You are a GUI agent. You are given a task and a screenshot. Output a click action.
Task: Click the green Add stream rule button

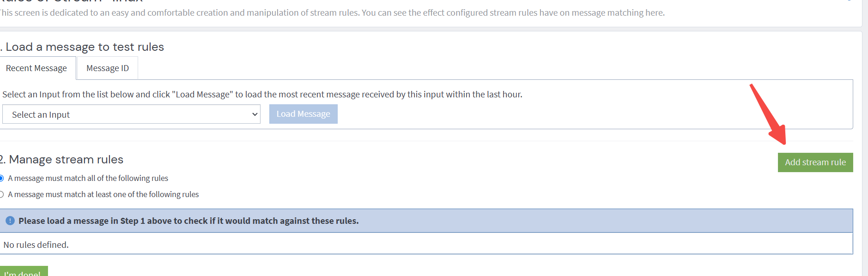815,162
